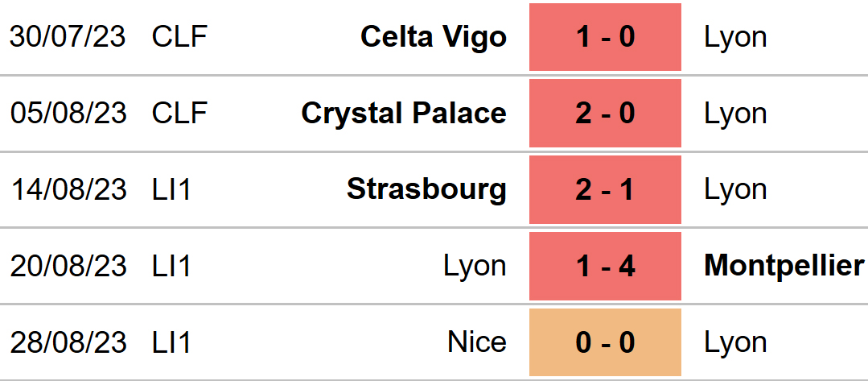This screenshot has width=868, height=381.
Task: Click the 30/07/23 match date
Action: coord(68,37)
